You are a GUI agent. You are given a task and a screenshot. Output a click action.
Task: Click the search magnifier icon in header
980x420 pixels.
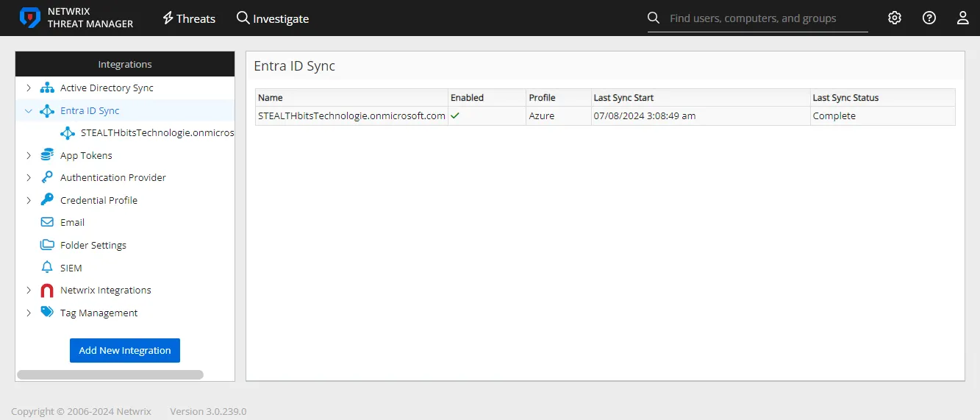[654, 18]
